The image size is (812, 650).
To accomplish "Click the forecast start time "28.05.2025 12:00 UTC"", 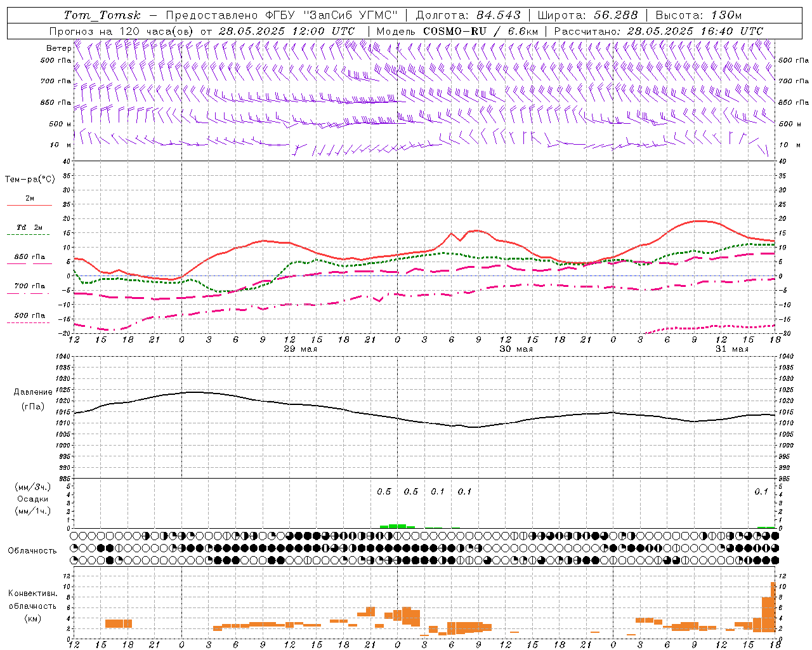I will (287, 31).
